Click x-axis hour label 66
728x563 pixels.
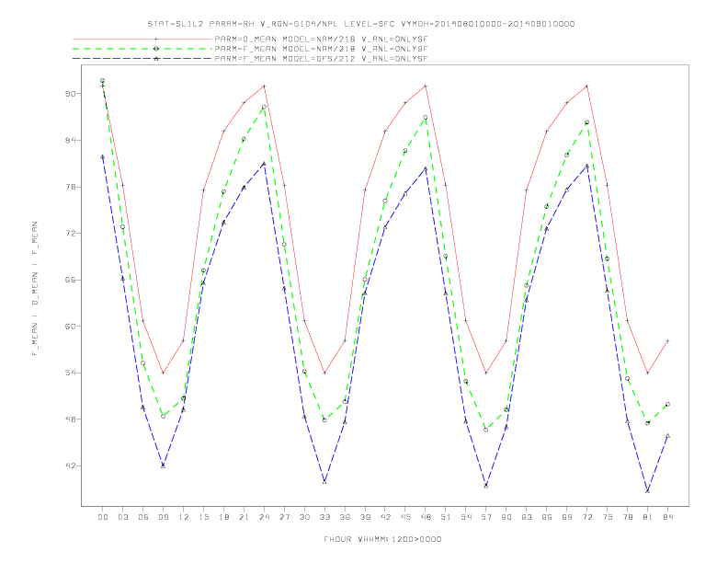[547, 517]
